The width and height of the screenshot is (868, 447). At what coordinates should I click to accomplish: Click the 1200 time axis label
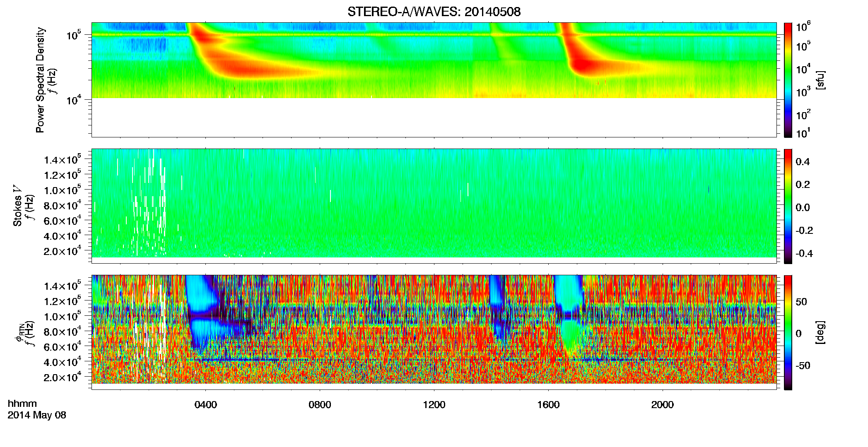pyautogui.click(x=434, y=404)
